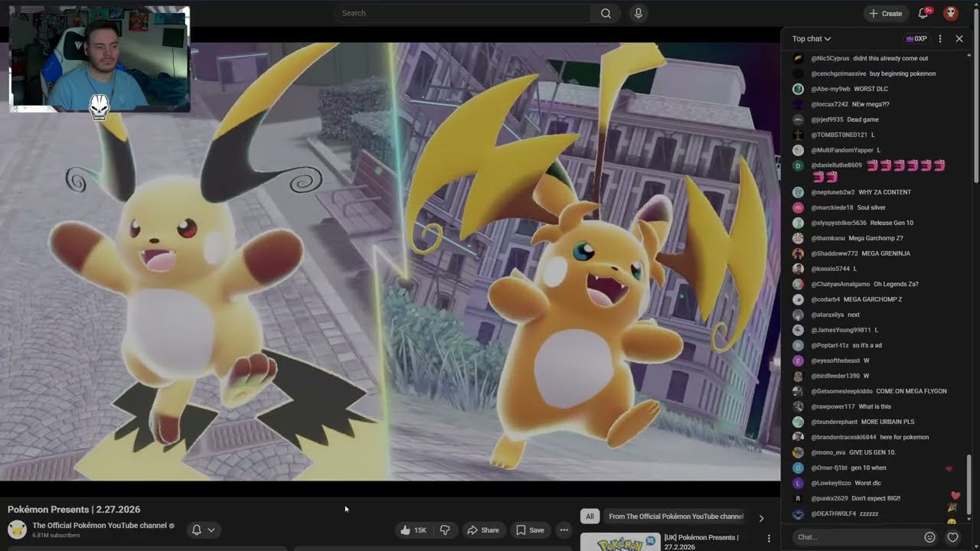980x551 pixels.
Task: Click chat user @TOMBSTONE0121
Action: tap(838, 135)
